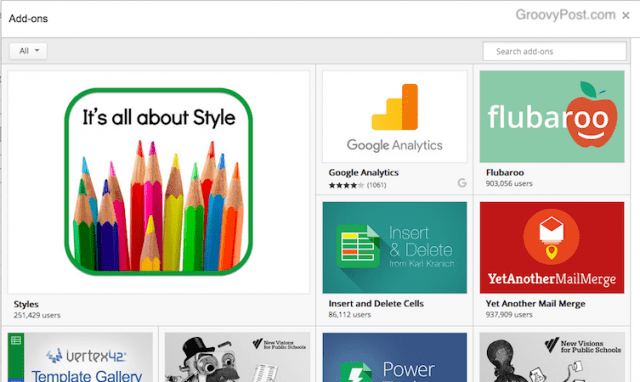The height and width of the screenshot is (382, 640).
Task: Open the Flubaroo add-on image
Action: (552, 117)
